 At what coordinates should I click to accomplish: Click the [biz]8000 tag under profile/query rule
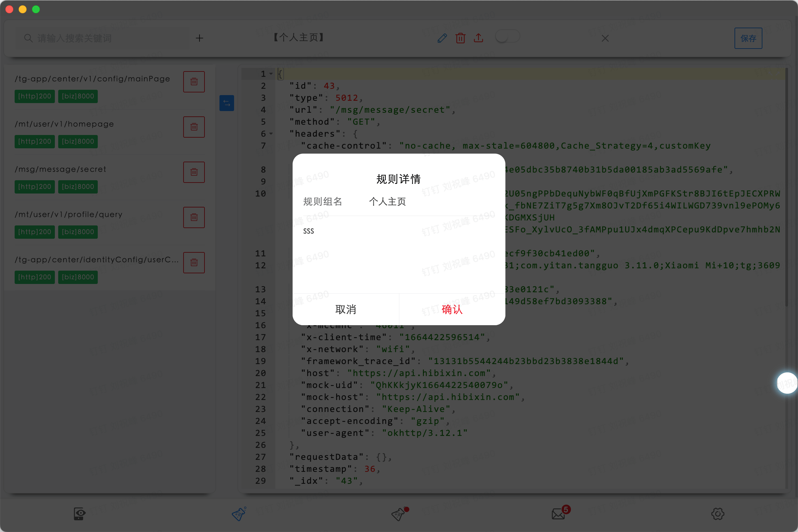coord(78,232)
